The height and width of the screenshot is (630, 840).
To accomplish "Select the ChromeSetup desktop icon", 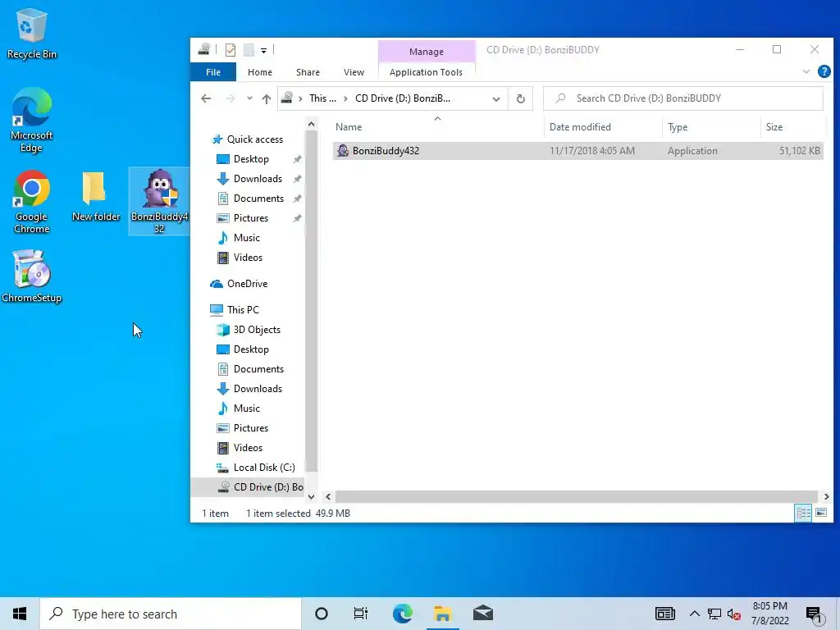I will pyautogui.click(x=32, y=276).
